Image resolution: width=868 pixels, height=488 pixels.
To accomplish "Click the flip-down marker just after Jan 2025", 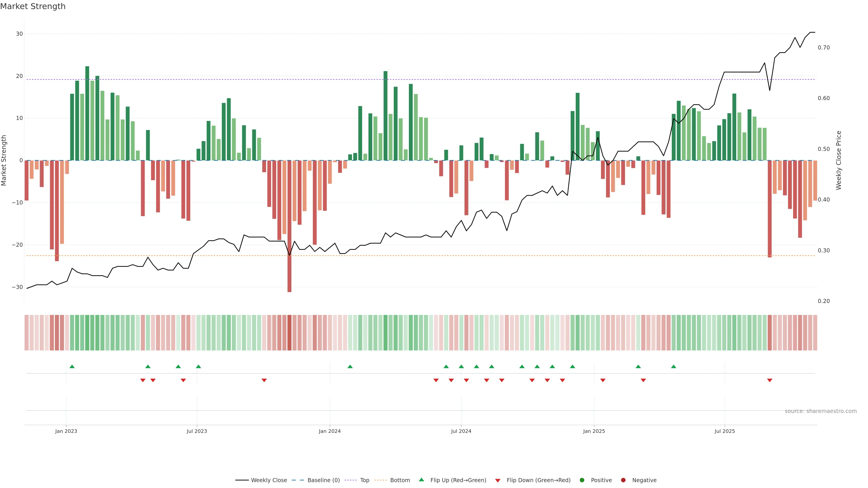I will [603, 380].
